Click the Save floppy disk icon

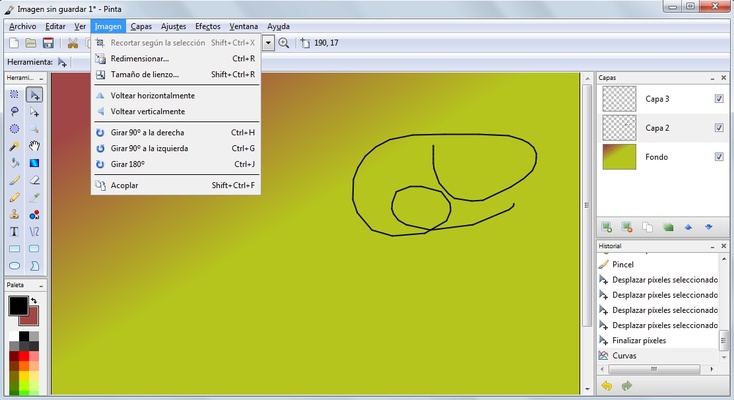click(48, 43)
